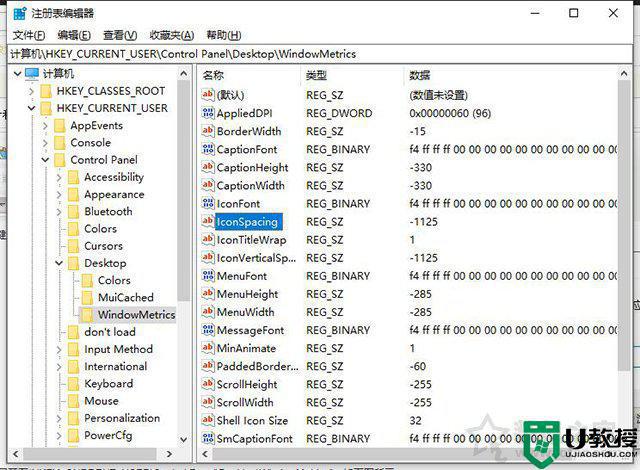Screen dimensions: 640x470
Task: Collapse the Desktop node
Action: [59, 263]
